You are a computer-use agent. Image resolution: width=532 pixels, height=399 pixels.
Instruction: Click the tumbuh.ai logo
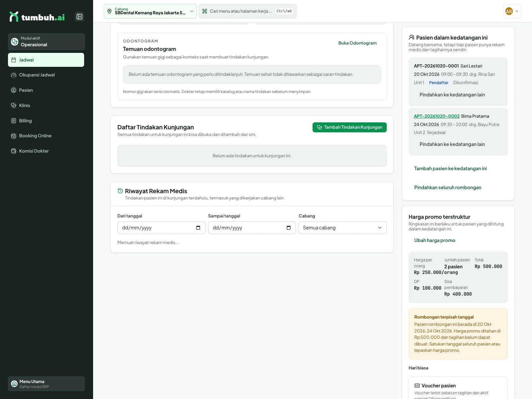pos(37,17)
